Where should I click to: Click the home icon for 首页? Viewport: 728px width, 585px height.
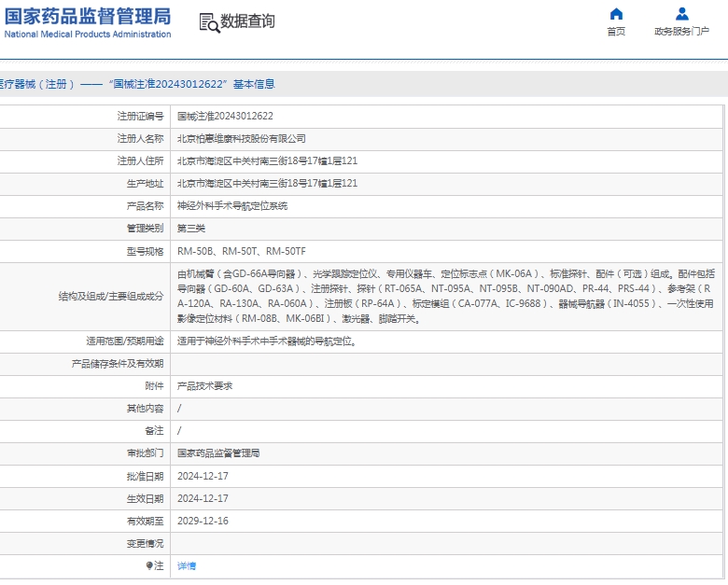coord(616,14)
